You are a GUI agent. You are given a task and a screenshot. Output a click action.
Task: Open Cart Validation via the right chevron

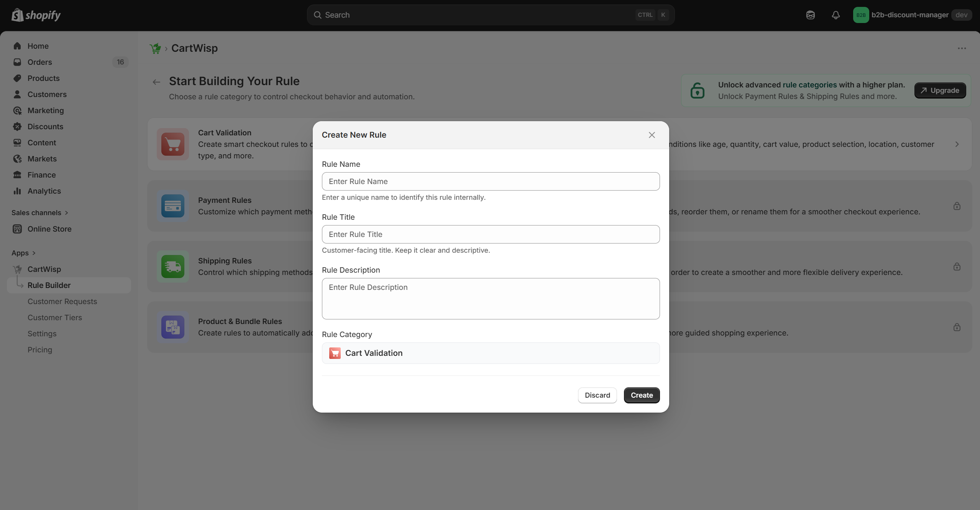pyautogui.click(x=957, y=144)
